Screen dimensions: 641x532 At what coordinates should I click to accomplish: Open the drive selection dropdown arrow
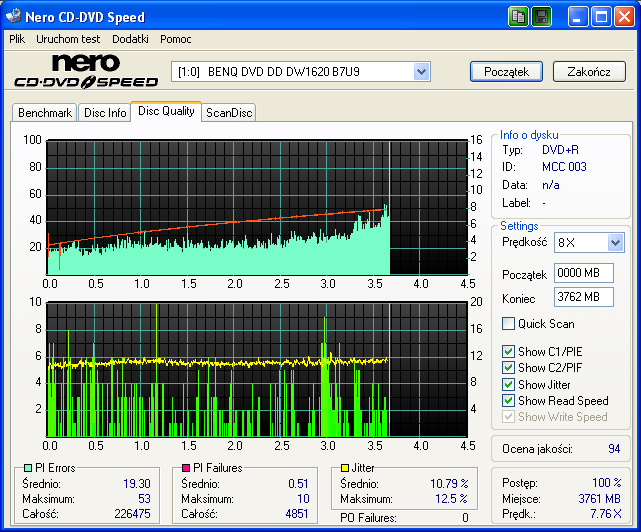click(421, 72)
